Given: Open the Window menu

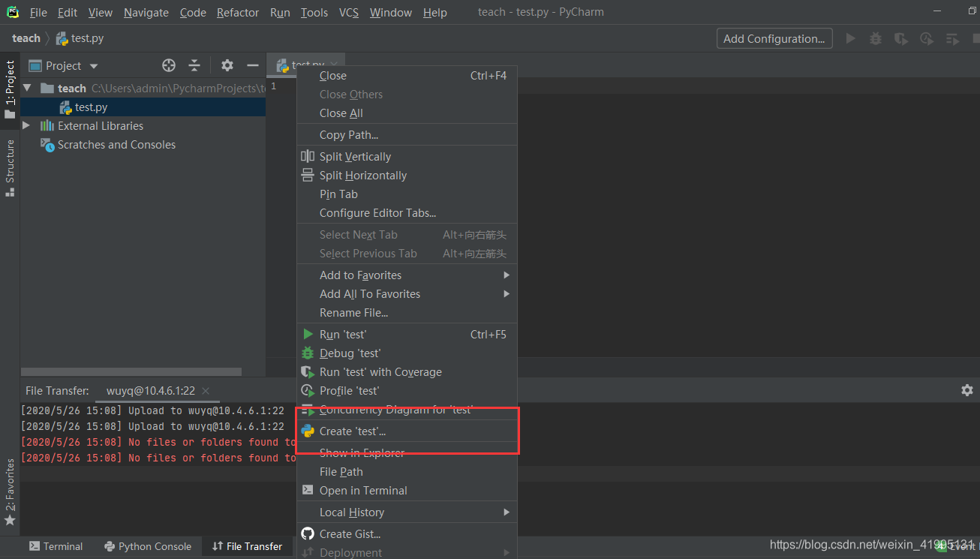Looking at the screenshot, I should 391,12.
